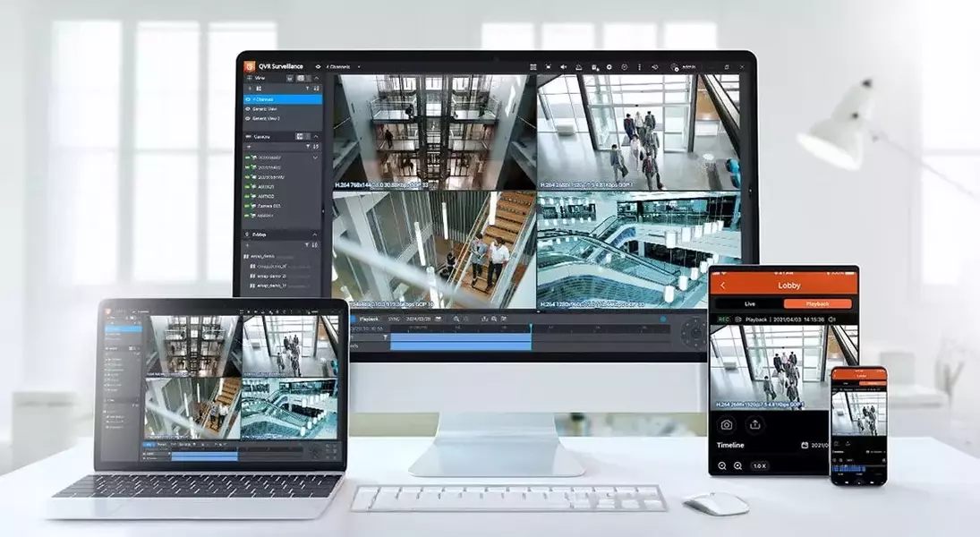Open the 4 Channels view dropdown in title bar
The width and height of the screenshot is (980, 537).
click(x=340, y=66)
